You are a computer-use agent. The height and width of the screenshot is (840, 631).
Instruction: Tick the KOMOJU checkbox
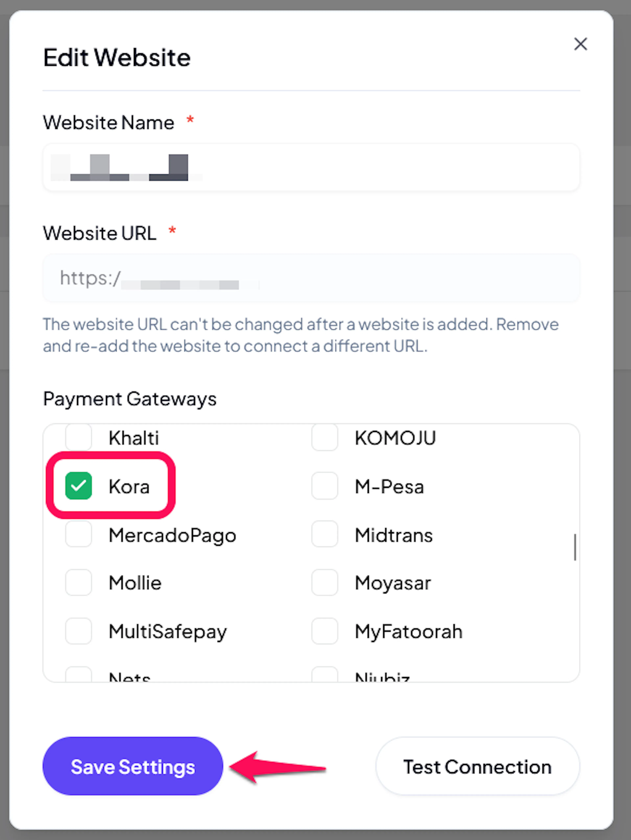(325, 437)
